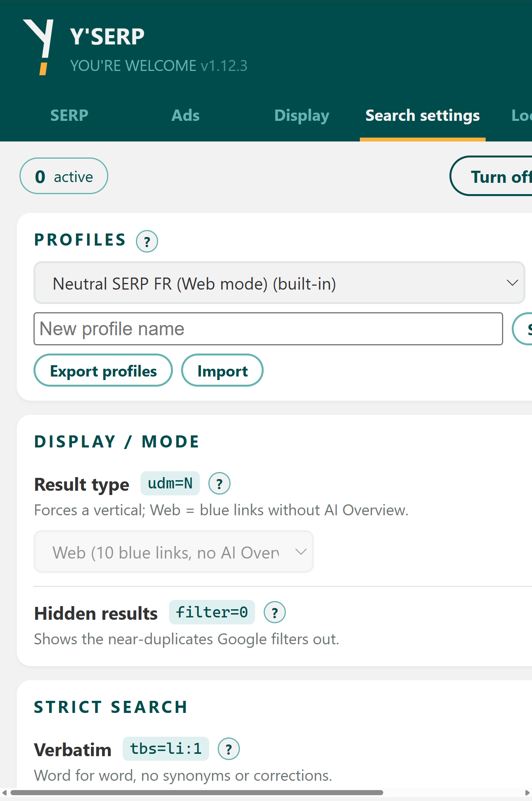Click the text "Word for word, no synonyms or corrections."
Screen dimensions: 532x801
183,776
